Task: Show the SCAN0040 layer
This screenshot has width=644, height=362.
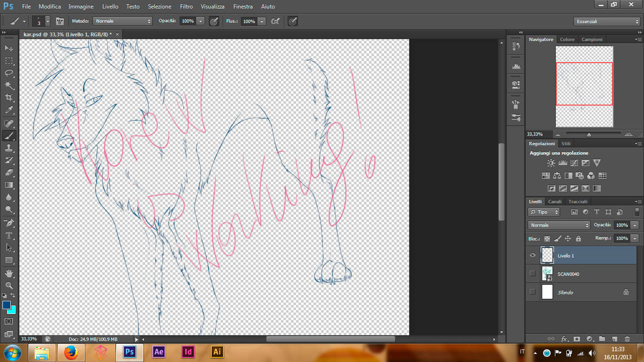Action: pos(533,273)
